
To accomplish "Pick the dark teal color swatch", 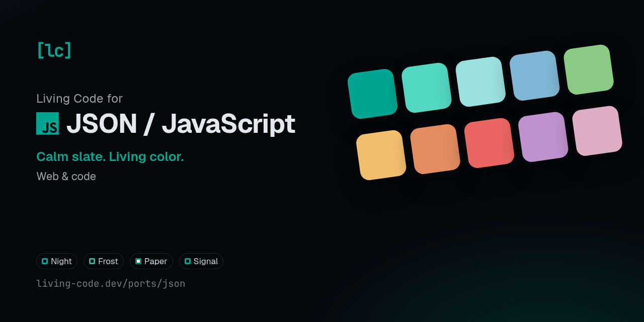I will pyautogui.click(x=372, y=94).
